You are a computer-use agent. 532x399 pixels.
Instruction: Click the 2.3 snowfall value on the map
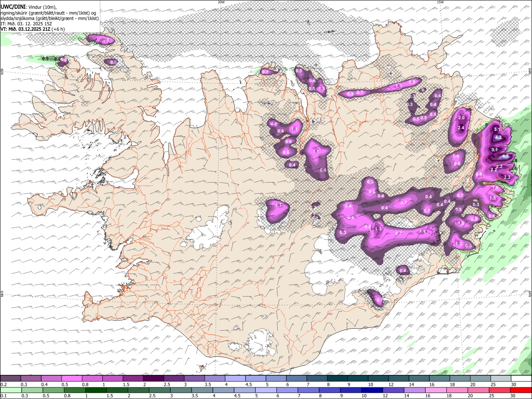pos(507,177)
